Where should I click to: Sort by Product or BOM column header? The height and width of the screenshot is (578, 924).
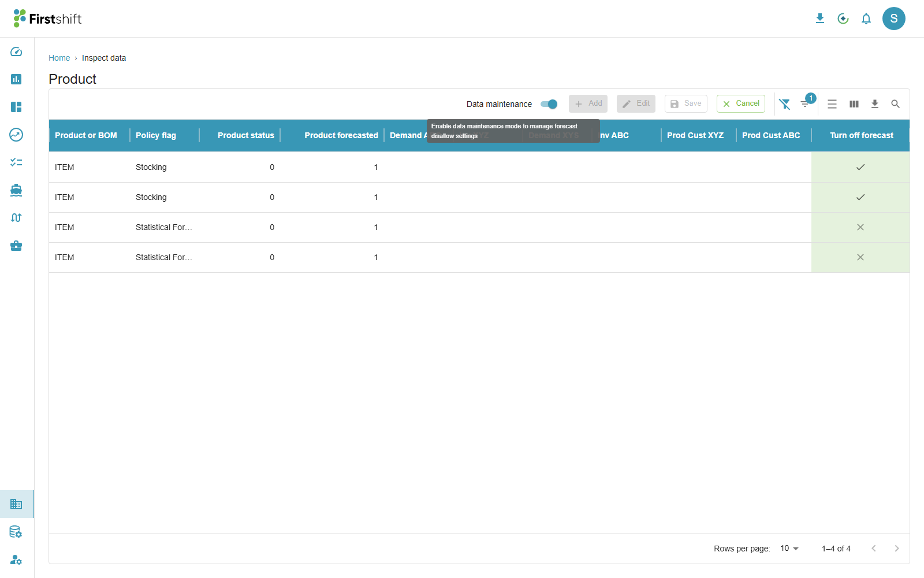click(86, 135)
